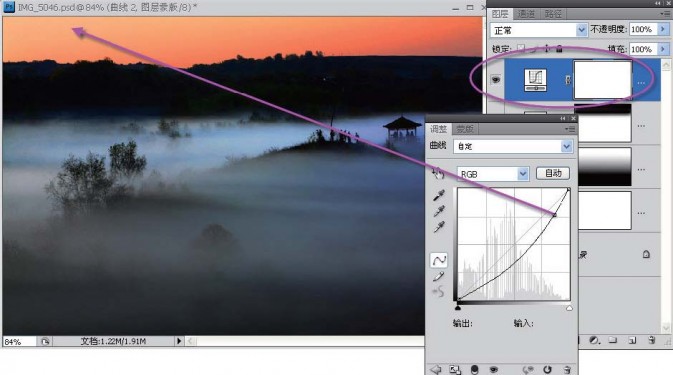673x375 pixels.
Task: Click the status bar preview icon beside 84%
Action: 45,342
